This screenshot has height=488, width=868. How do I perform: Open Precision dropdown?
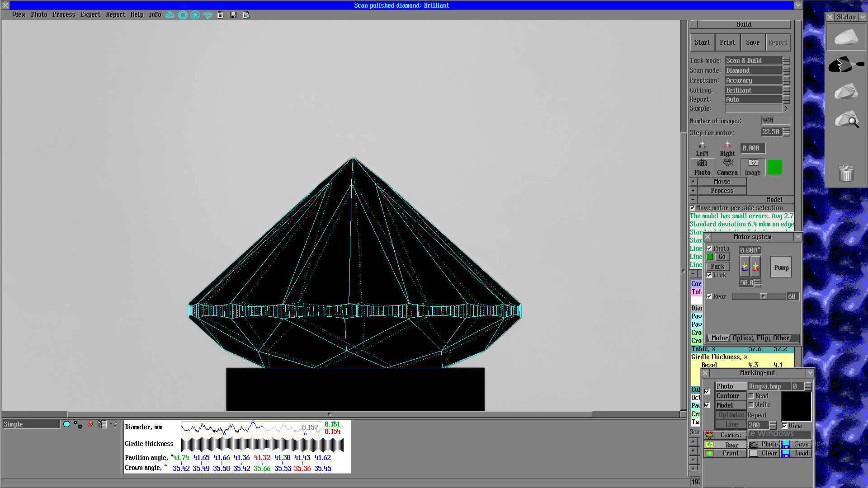tap(787, 80)
